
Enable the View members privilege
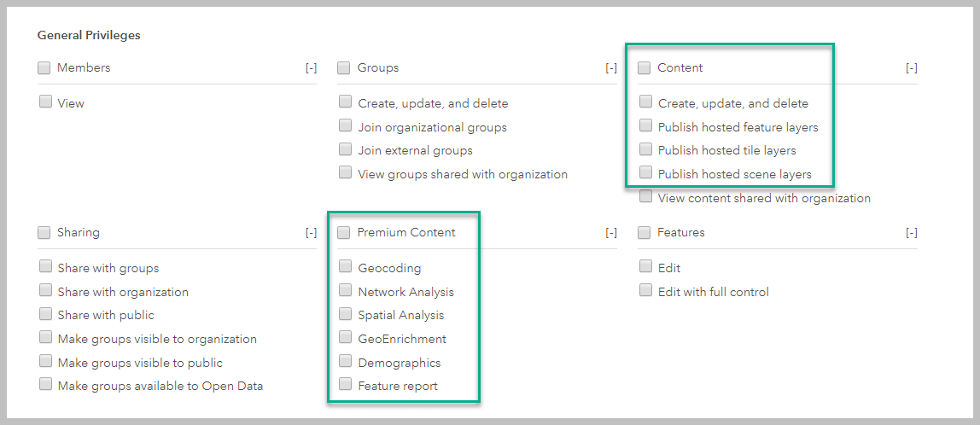click(45, 102)
